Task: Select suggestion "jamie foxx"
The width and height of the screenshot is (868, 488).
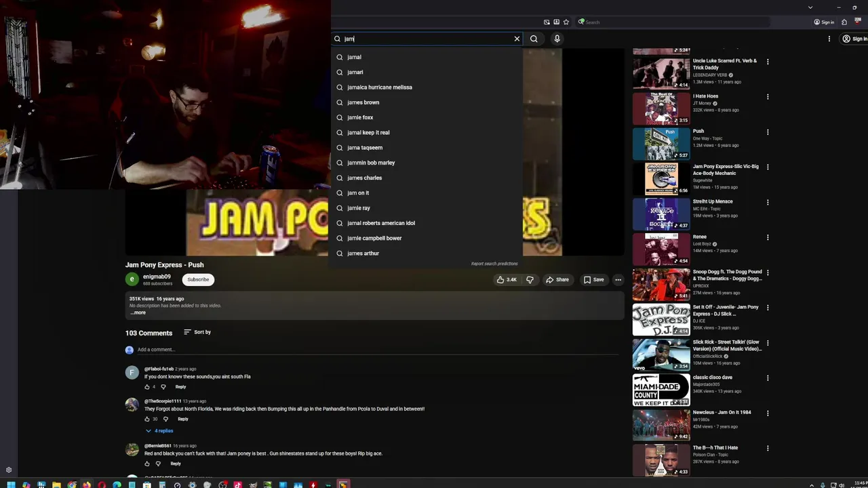Action: click(x=427, y=117)
